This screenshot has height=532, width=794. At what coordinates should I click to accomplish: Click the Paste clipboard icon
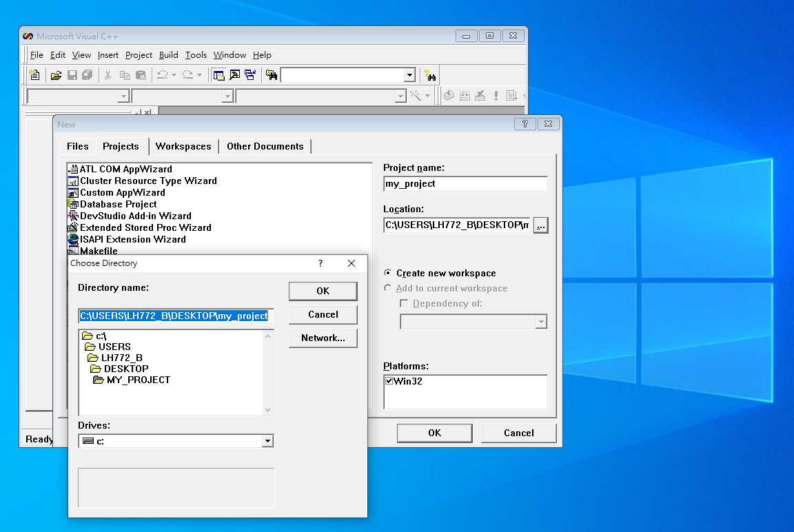pos(141,75)
